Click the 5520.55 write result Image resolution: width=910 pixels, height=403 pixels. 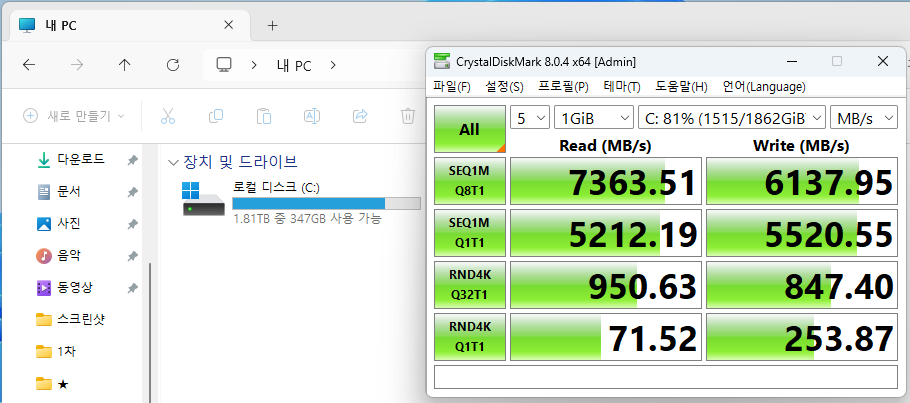point(801,233)
